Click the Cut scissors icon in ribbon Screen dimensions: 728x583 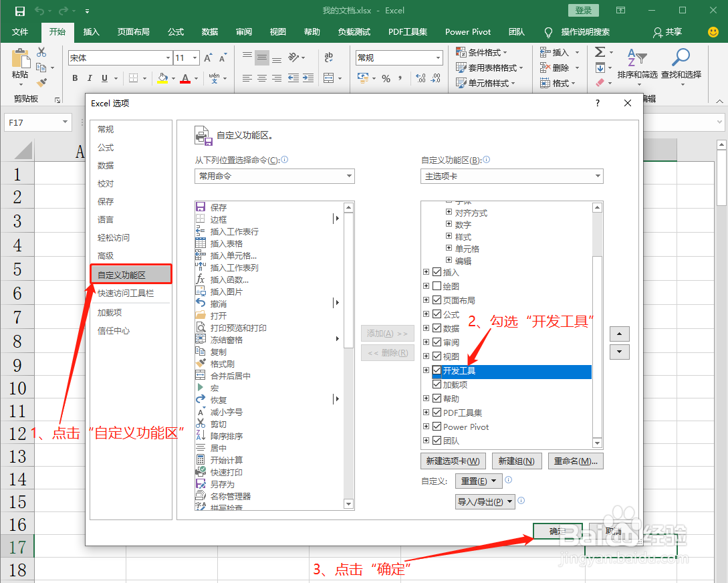click(42, 52)
